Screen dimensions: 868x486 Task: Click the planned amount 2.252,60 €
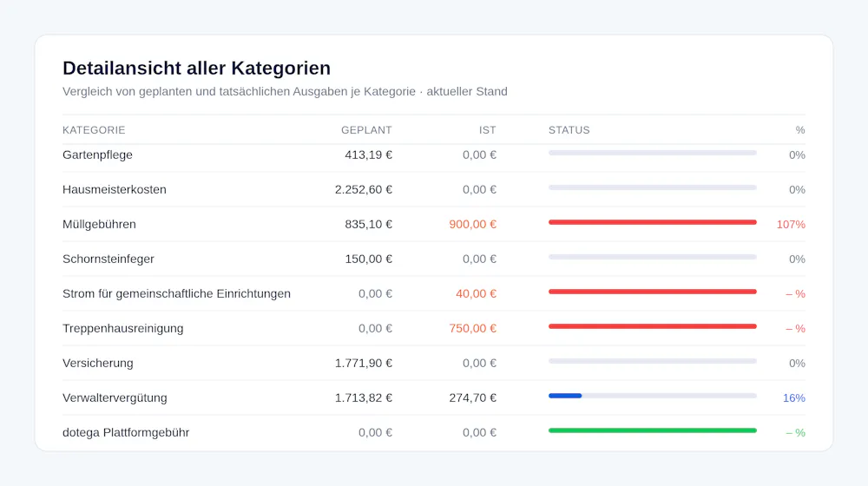point(363,189)
